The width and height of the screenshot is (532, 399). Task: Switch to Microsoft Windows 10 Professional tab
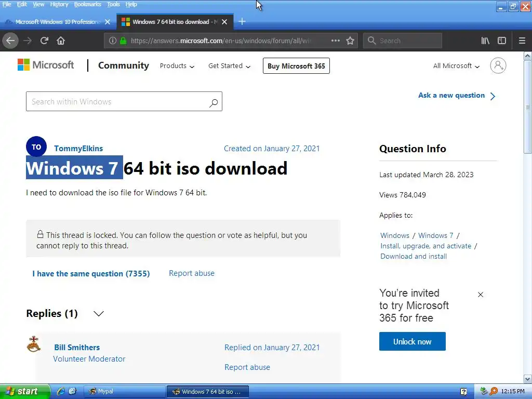click(58, 22)
